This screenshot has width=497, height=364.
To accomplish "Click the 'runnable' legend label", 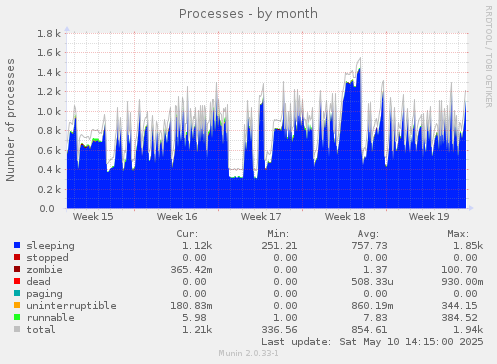I will (51, 318).
